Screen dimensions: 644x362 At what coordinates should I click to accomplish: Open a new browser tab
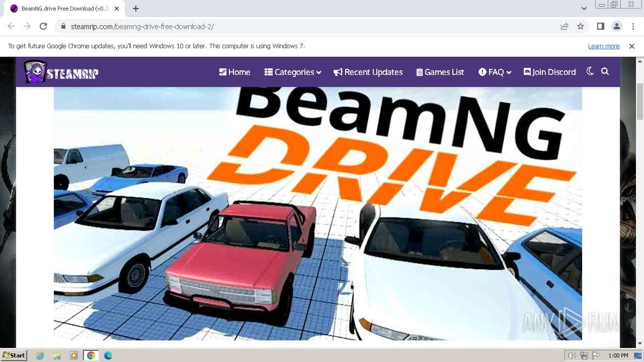136,9
